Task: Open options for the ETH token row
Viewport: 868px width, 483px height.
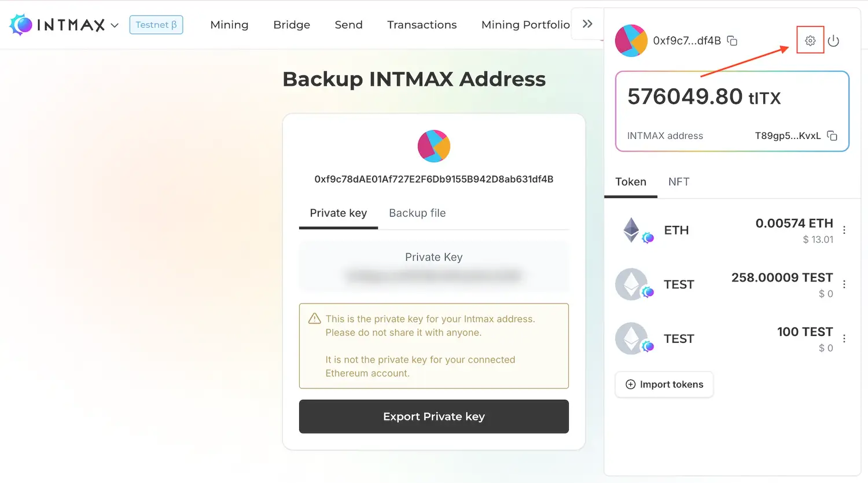Action: [x=844, y=230]
